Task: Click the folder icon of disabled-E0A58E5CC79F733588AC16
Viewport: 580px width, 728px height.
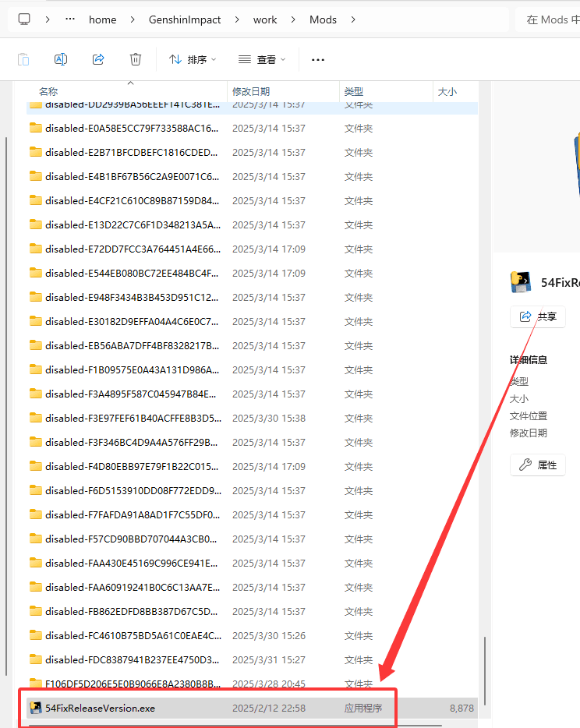Action: [36, 128]
